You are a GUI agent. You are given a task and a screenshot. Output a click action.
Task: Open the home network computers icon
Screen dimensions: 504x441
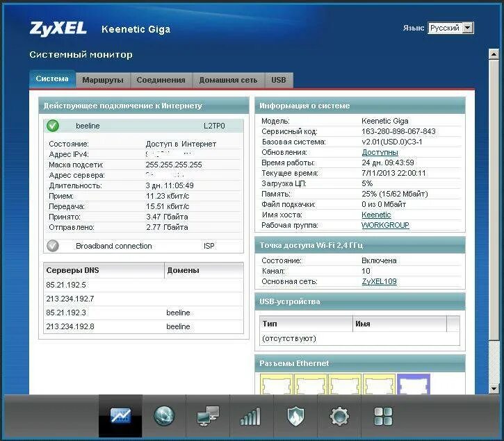click(x=207, y=416)
